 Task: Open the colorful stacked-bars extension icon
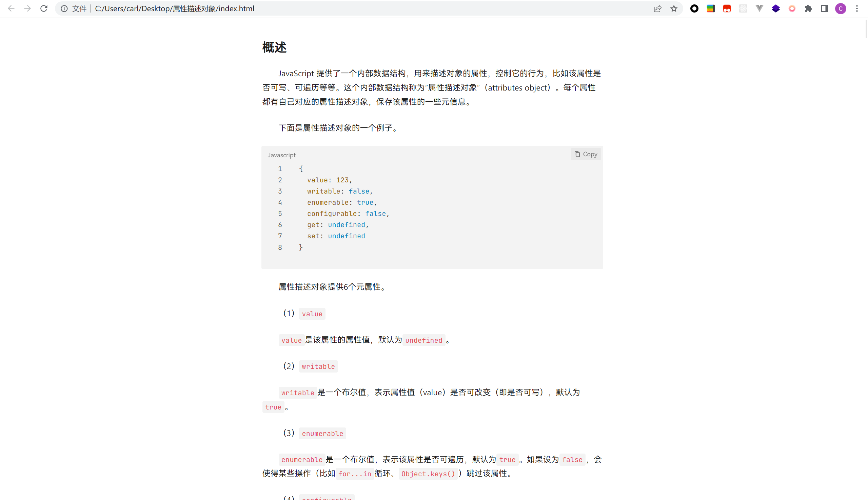pos(711,8)
